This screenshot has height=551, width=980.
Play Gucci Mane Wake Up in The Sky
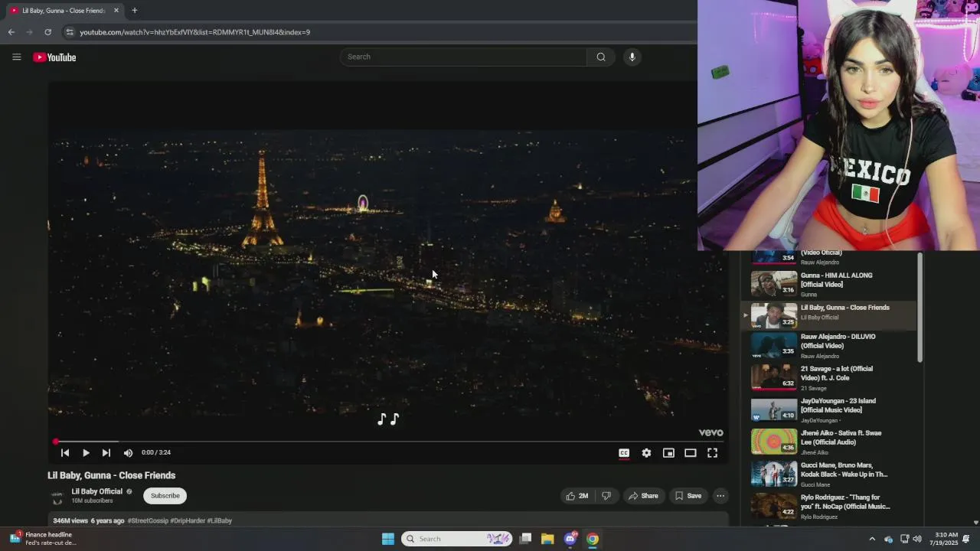point(828,474)
